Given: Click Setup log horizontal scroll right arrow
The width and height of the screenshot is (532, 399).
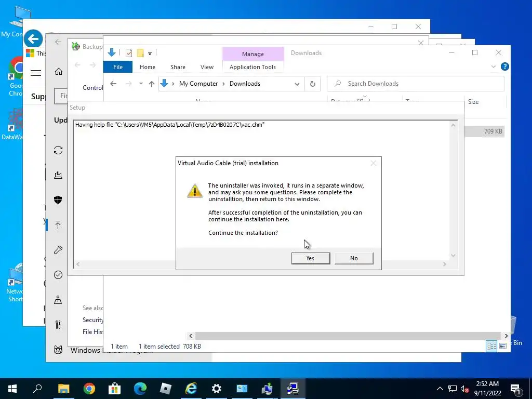Looking at the screenshot, I should 445,264.
